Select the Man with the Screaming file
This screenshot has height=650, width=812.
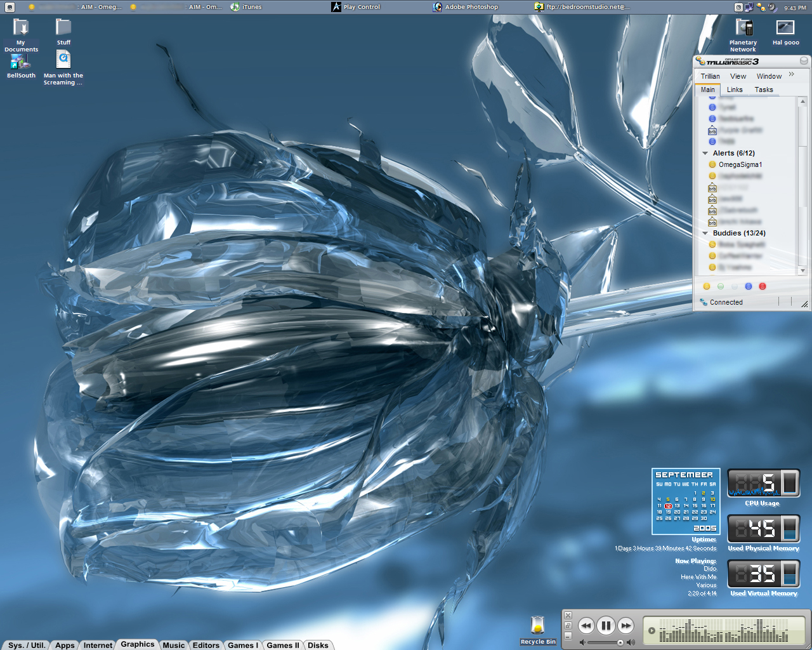coord(63,69)
